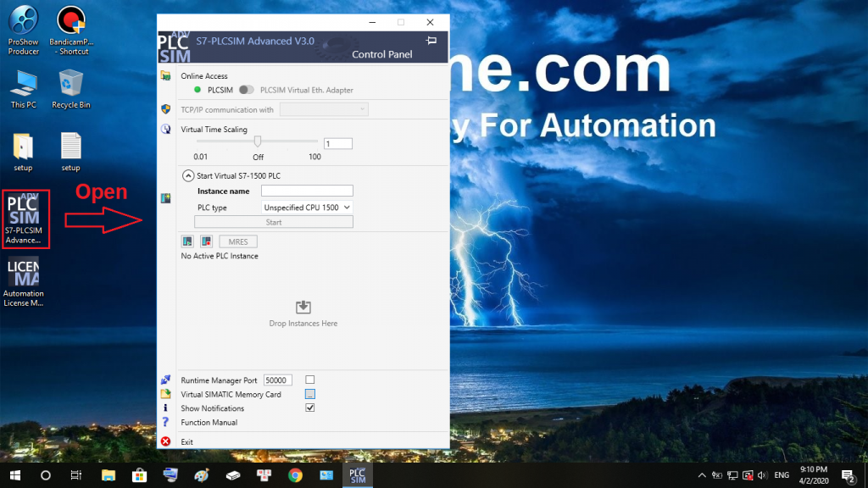
Task: Click the Virtual Time Scaling slider handle
Action: (x=258, y=141)
